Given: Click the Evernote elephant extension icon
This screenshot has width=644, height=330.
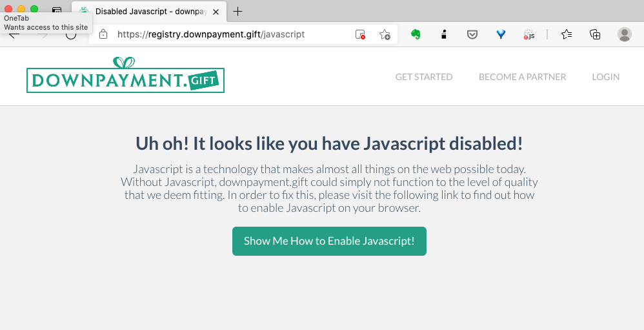Looking at the screenshot, I should 416,34.
